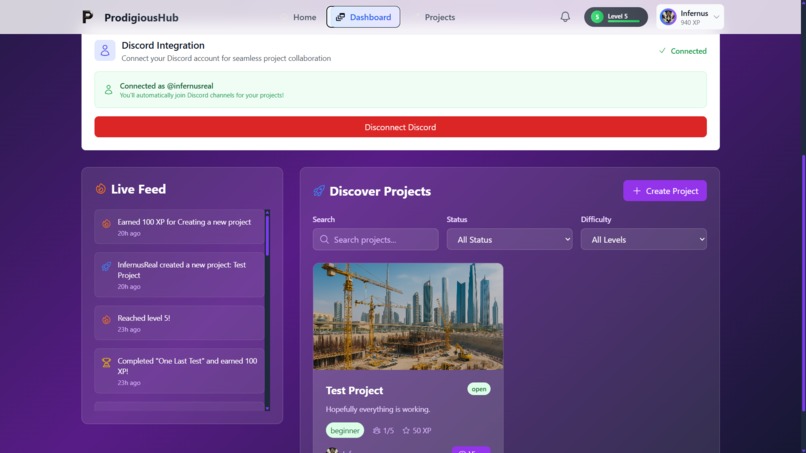This screenshot has height=453, width=806.
Task: Click 'Earned 100 XP for Creating a new project'
Action: pos(184,222)
